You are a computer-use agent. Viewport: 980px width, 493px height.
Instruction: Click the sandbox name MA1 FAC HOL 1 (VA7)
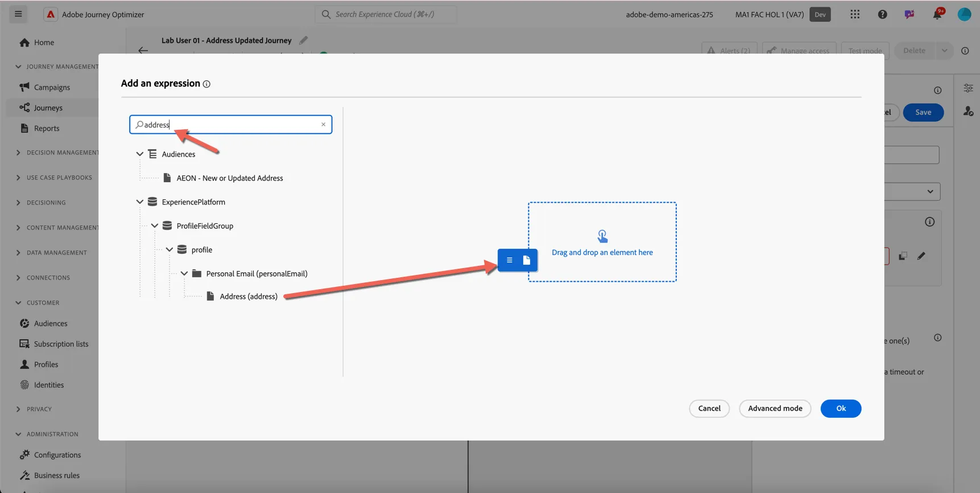click(770, 14)
